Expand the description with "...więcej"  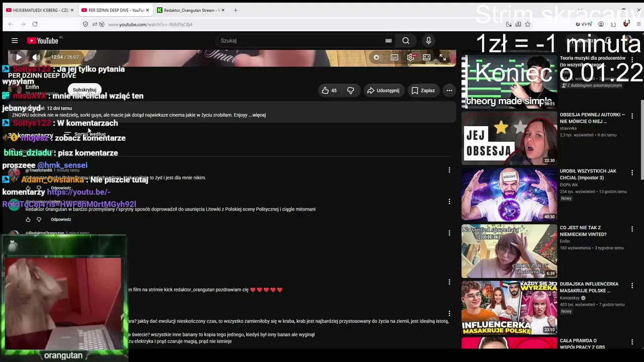(x=257, y=115)
